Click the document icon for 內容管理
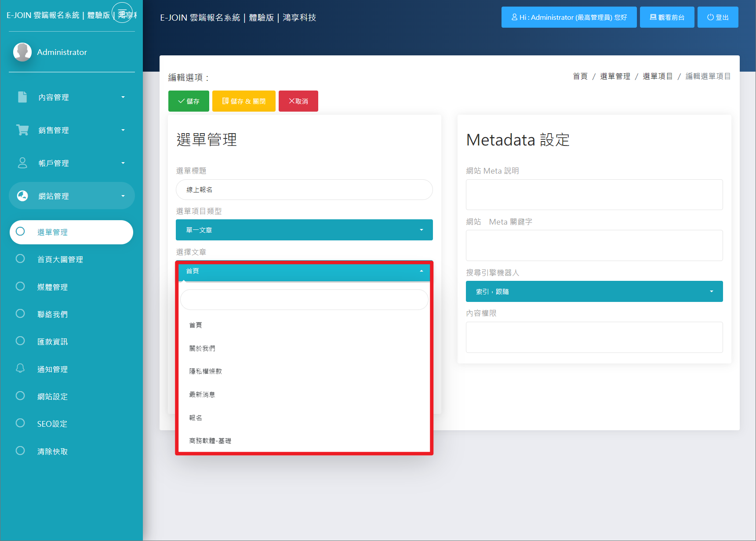The image size is (756, 541). 22,97
